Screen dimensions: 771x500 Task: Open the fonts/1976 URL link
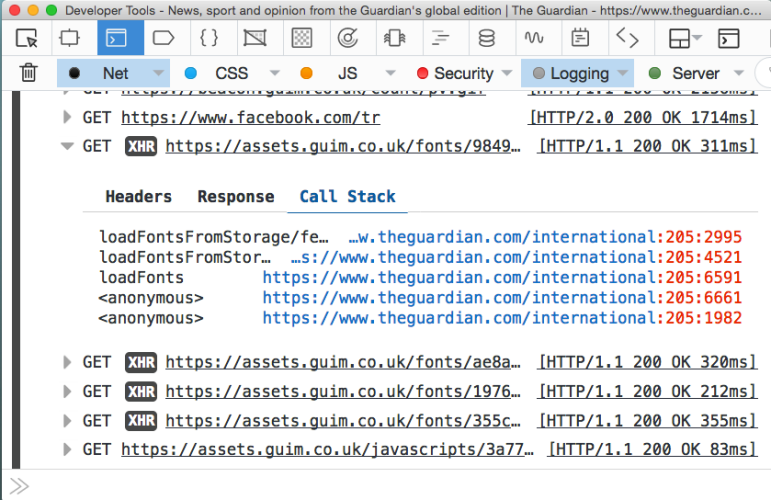(343, 391)
